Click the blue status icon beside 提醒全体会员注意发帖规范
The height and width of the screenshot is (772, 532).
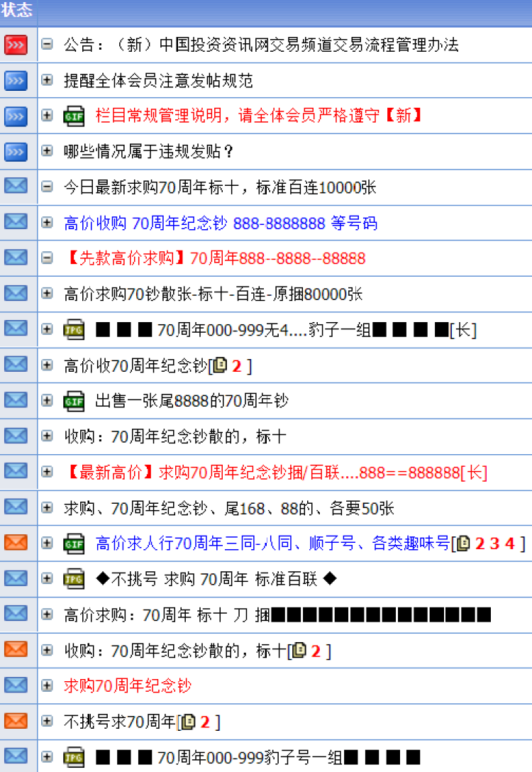(x=16, y=81)
